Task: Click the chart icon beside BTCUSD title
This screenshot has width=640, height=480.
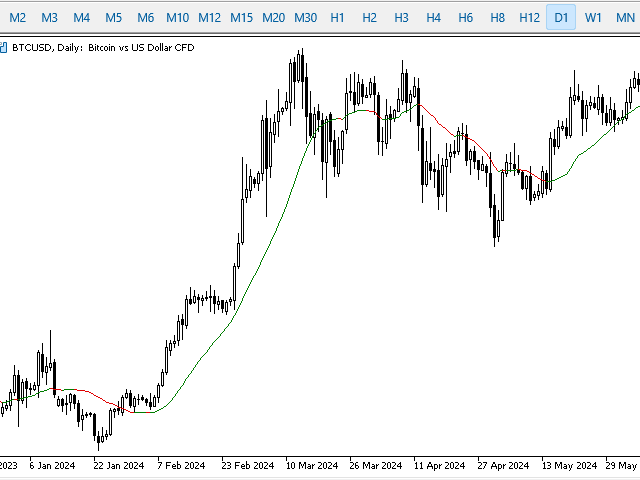Action: [x=3, y=48]
